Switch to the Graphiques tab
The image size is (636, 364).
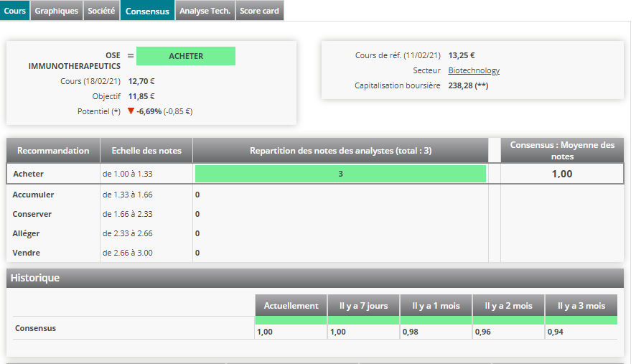[x=57, y=11]
